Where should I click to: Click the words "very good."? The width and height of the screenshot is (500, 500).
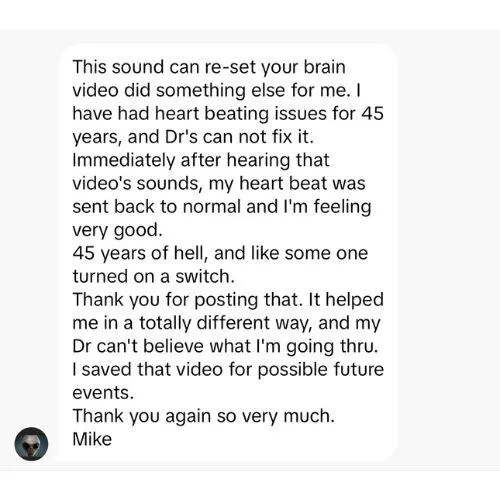click(x=117, y=230)
